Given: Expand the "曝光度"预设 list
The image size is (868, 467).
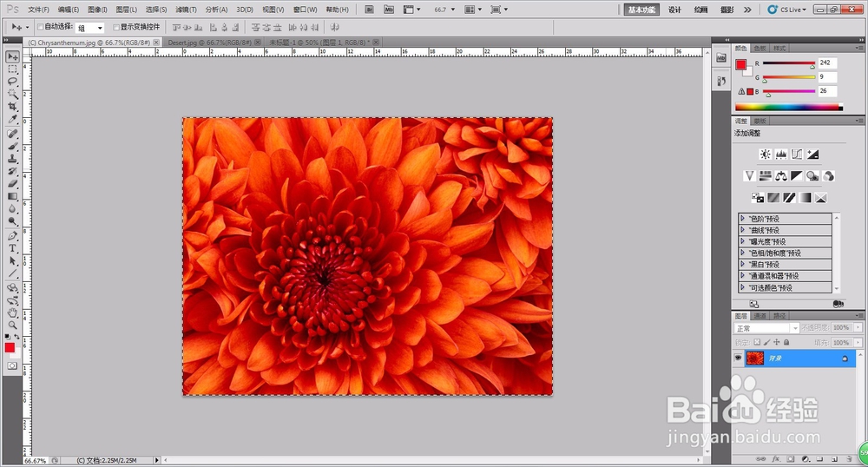Looking at the screenshot, I should [x=742, y=241].
